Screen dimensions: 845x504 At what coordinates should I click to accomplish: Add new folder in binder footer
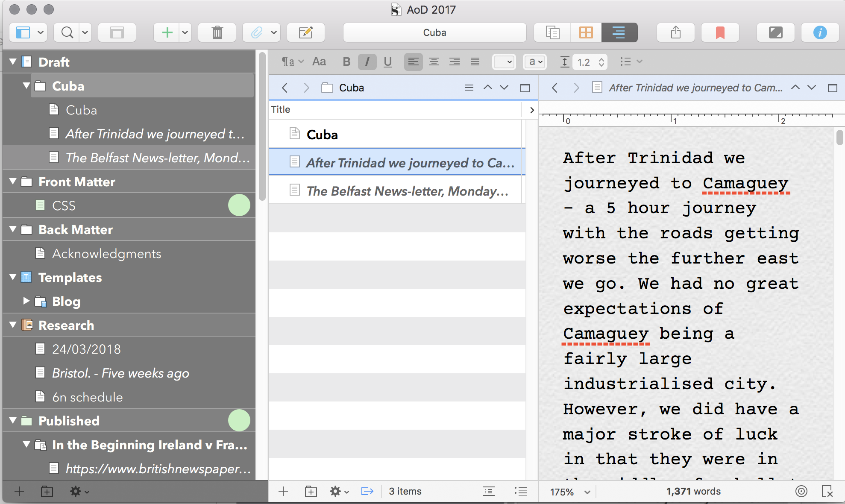click(x=47, y=491)
